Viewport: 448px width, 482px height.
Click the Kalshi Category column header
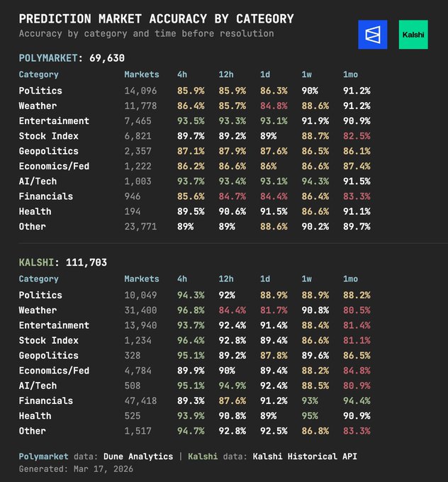click(x=38, y=279)
